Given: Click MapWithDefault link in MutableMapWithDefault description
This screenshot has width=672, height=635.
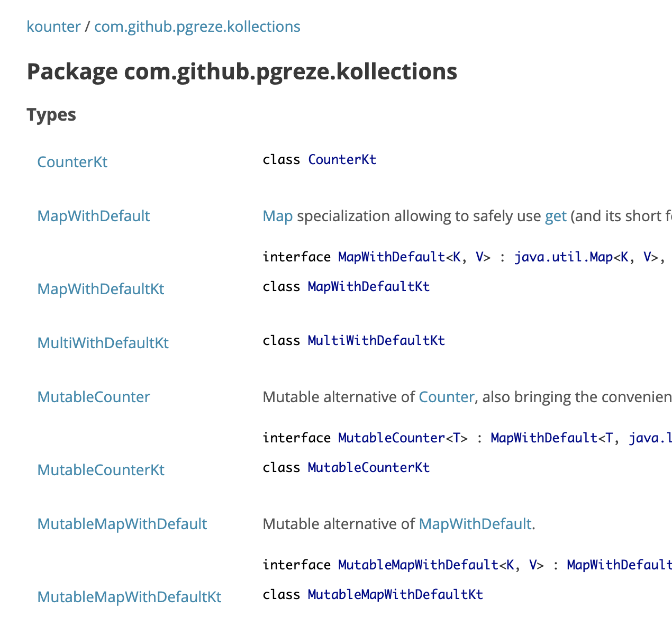Looking at the screenshot, I should pos(475,524).
